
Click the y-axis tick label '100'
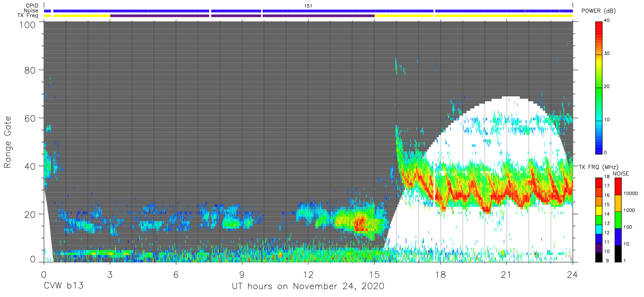point(27,25)
